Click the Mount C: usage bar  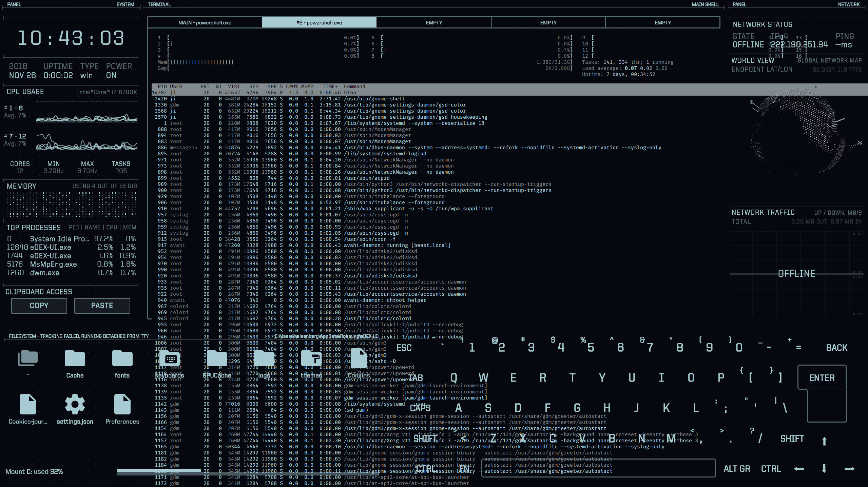coord(159,471)
